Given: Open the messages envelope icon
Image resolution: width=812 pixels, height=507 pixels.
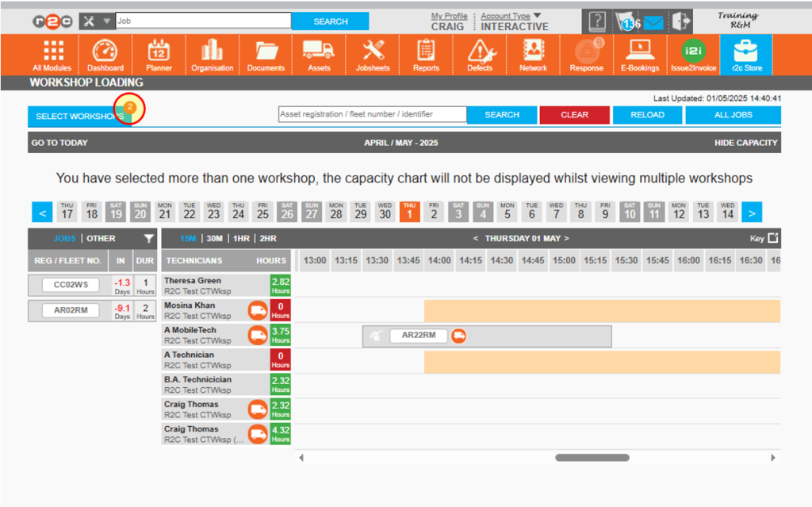Looking at the screenshot, I should (652, 21).
